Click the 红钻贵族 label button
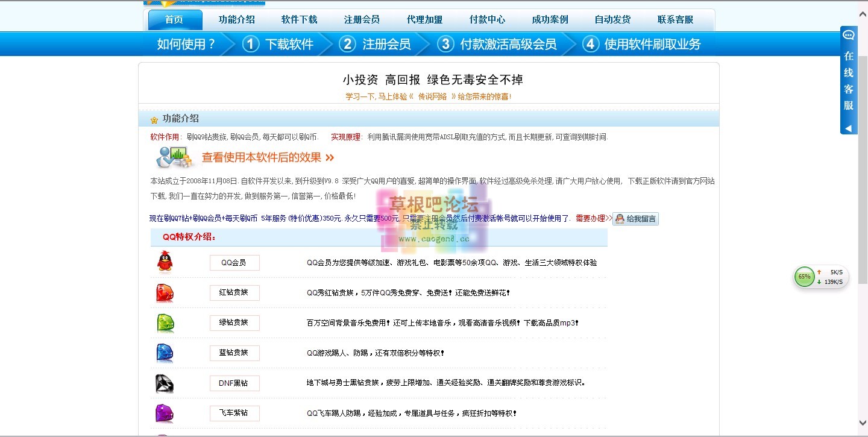Screen dimensions: 868x437 pos(234,293)
